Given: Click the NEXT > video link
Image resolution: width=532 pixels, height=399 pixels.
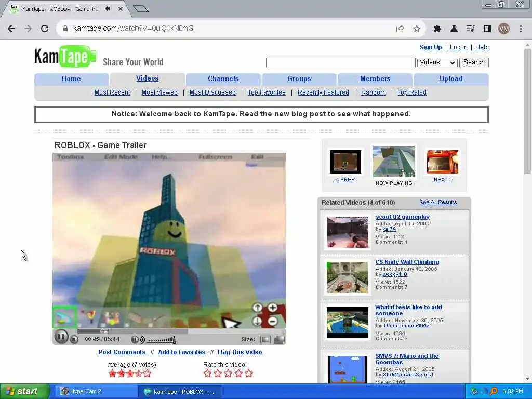Looking at the screenshot, I should point(443,180).
